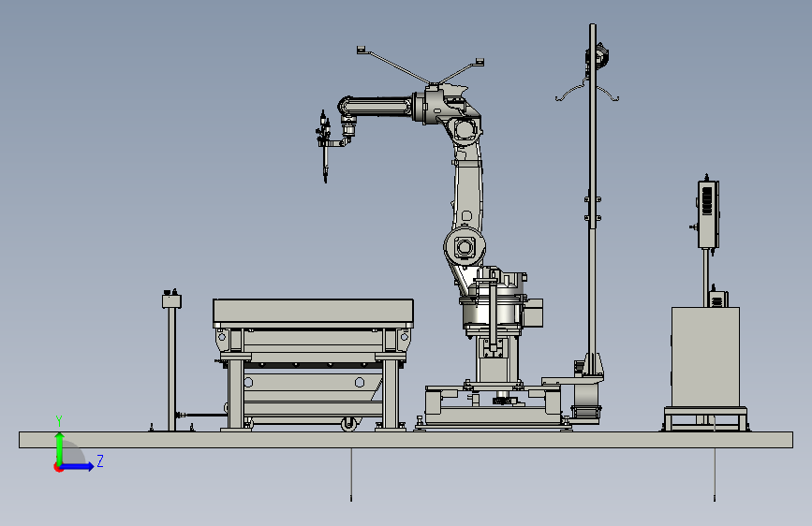Click the blue Z axis arrow

tap(78, 466)
